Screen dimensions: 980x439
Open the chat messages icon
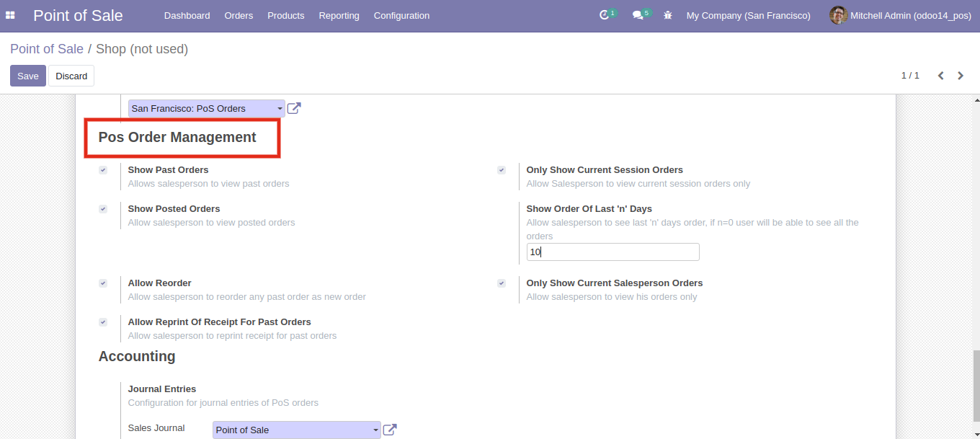pos(637,15)
